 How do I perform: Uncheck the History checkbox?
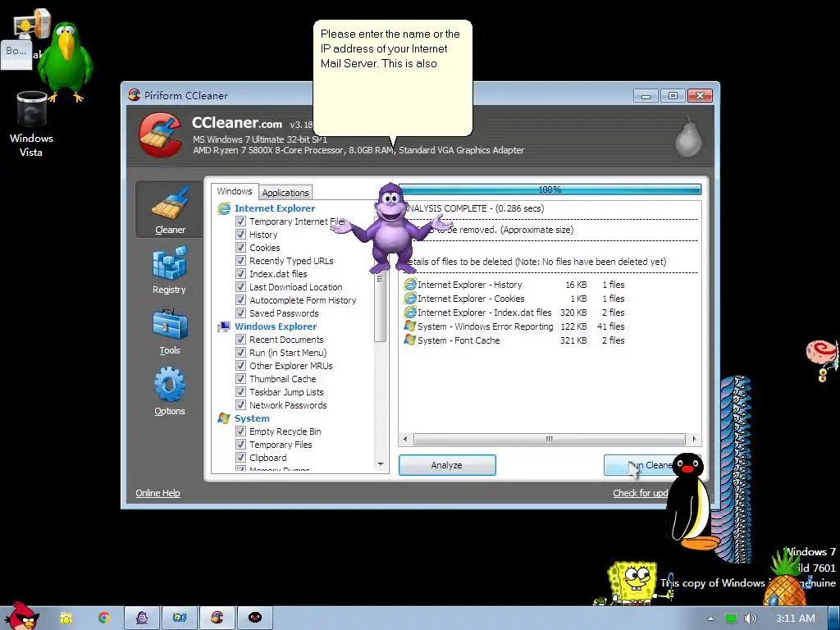click(x=240, y=234)
